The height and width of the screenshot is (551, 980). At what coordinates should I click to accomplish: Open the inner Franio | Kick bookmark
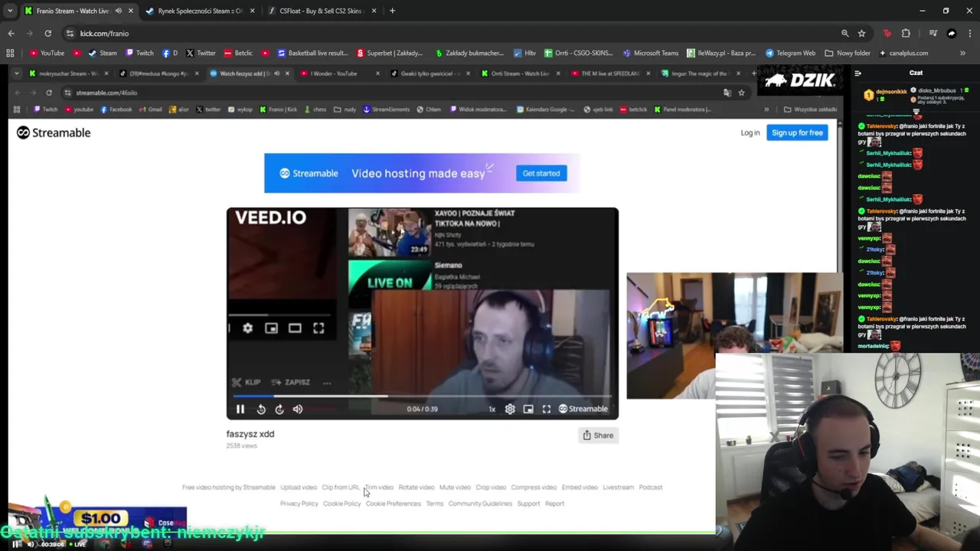click(278, 109)
